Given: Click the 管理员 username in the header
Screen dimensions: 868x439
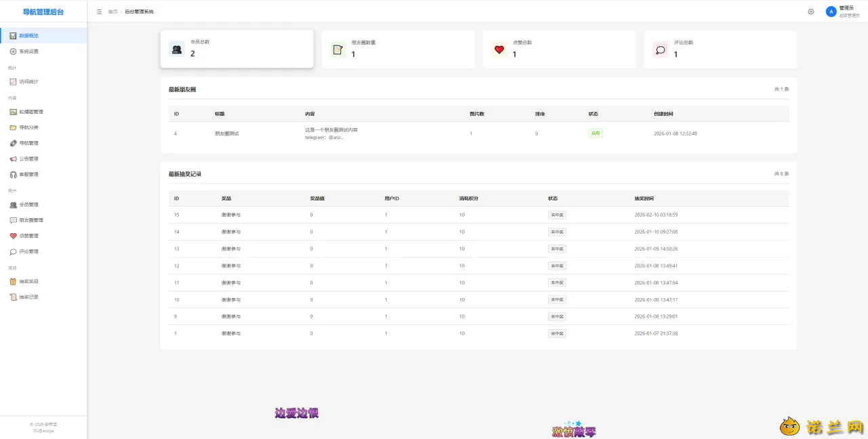Looking at the screenshot, I should click(846, 8).
